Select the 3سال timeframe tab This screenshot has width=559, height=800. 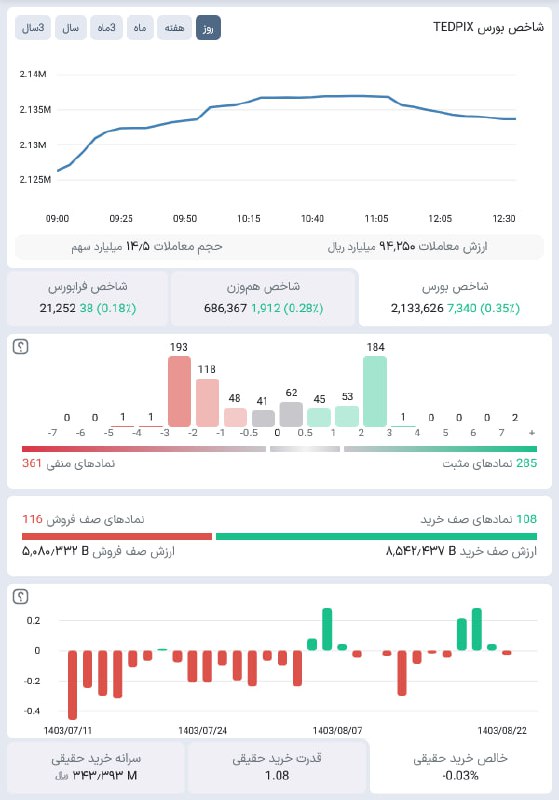click(x=33, y=28)
